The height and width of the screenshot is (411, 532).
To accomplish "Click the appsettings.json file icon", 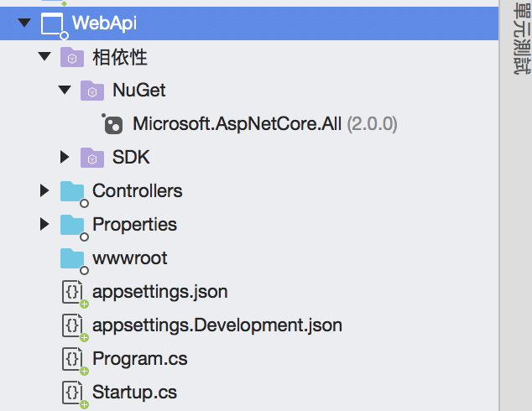I will 73,292.
